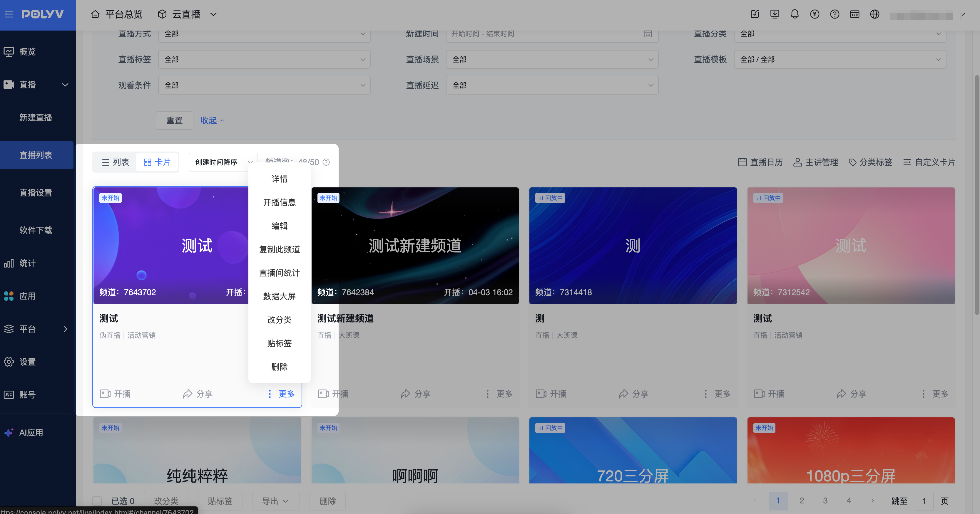
Task: Click the help icon beside channel count
Action: (x=326, y=162)
